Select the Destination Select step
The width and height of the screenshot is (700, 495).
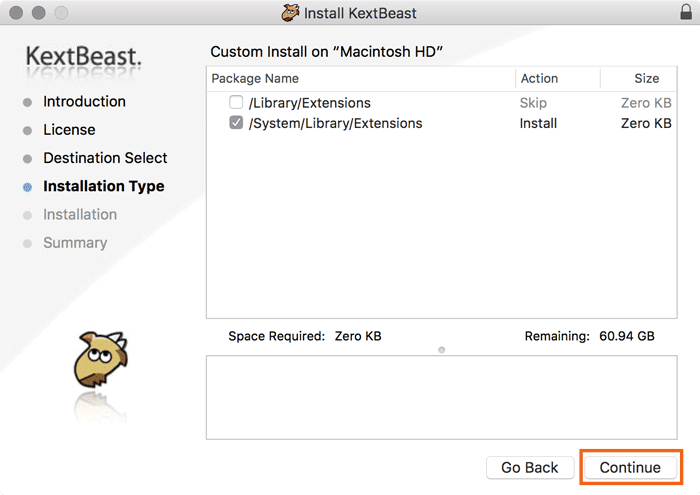(105, 158)
